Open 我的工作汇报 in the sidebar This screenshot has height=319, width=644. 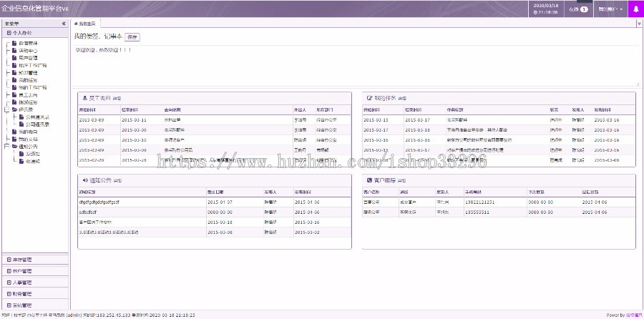click(33, 87)
